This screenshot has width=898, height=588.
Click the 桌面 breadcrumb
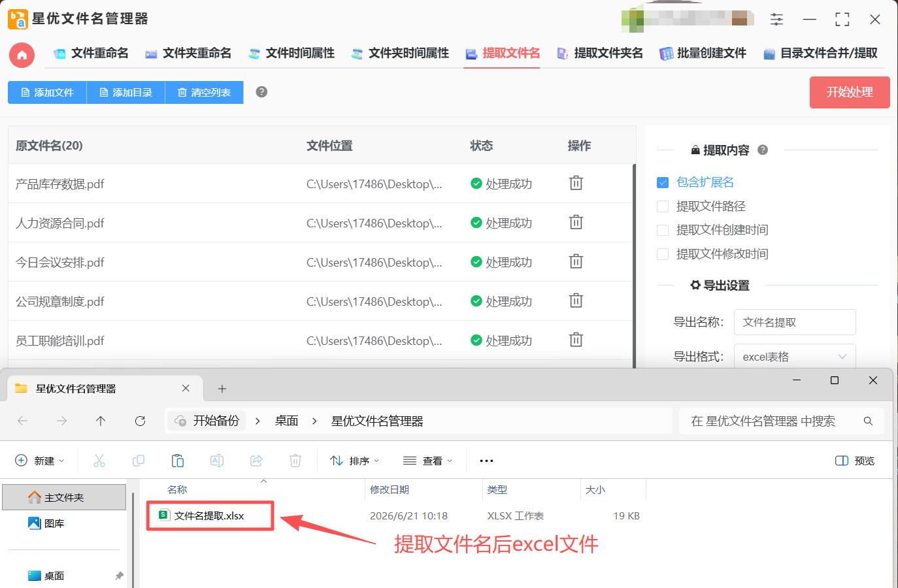[x=286, y=421]
